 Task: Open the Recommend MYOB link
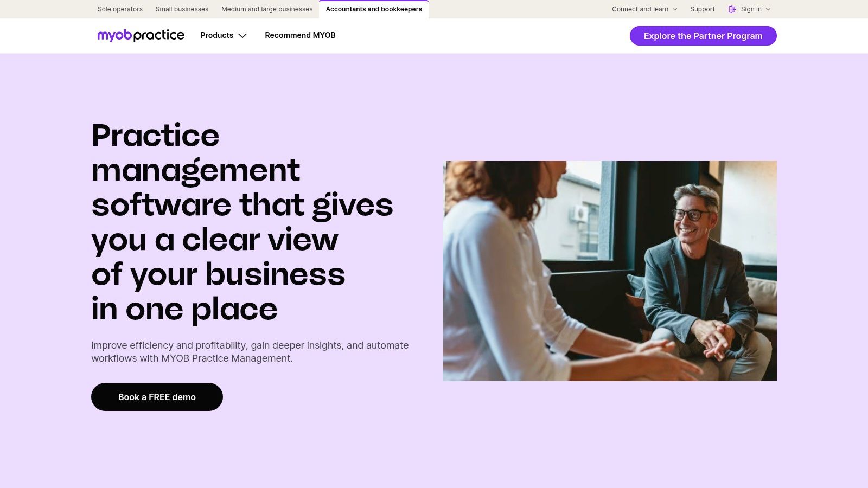pos(300,35)
